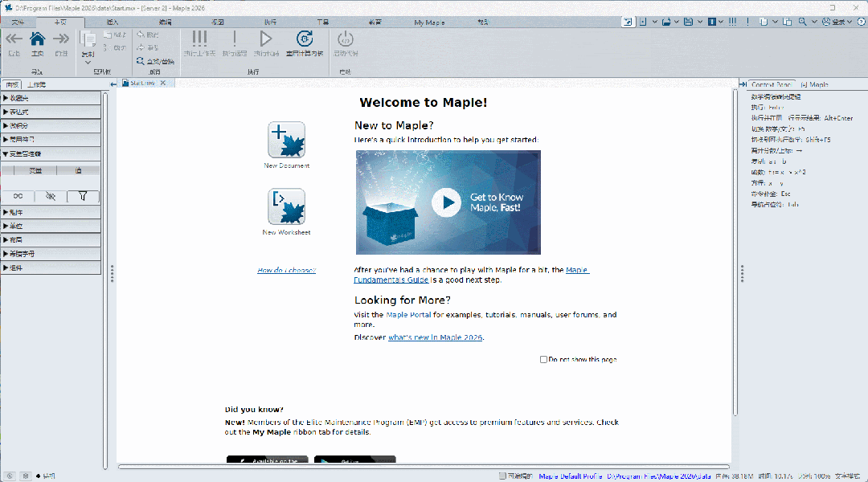Open the dropdown arrow beside save icon
The width and height of the screenshot is (868, 482).
pyautogui.click(x=700, y=22)
